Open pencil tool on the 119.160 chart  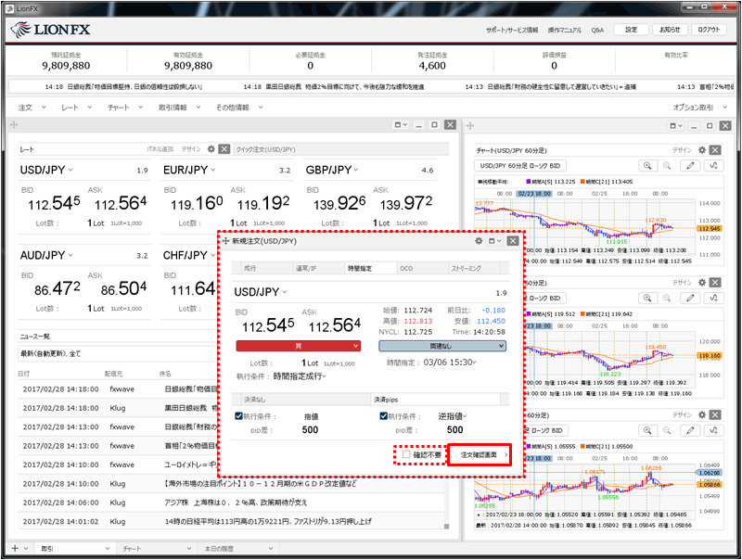[x=690, y=298]
